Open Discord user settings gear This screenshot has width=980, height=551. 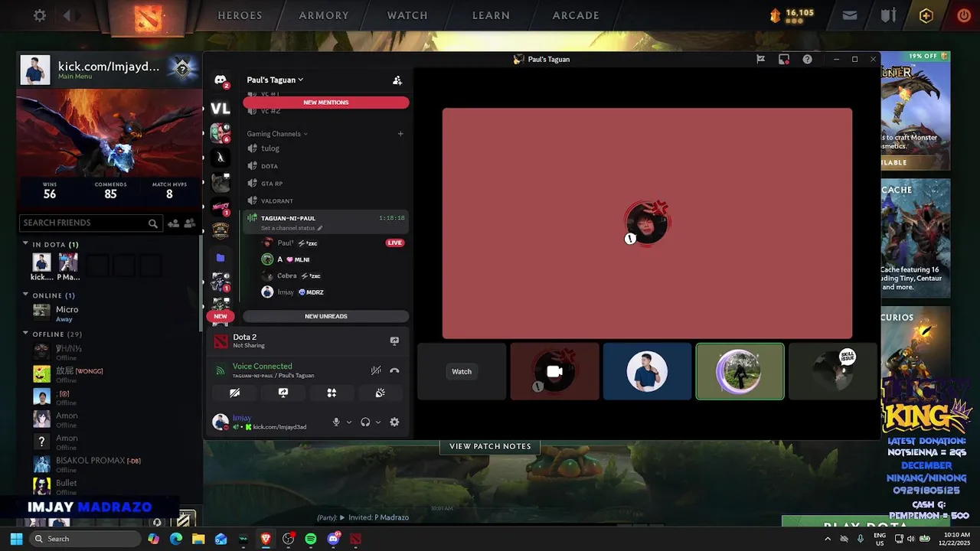394,422
